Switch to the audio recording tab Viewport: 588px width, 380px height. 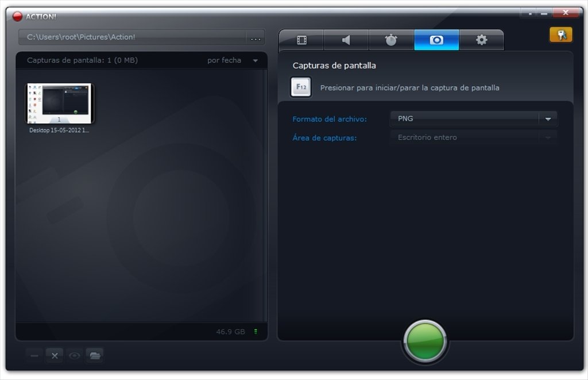tap(346, 40)
